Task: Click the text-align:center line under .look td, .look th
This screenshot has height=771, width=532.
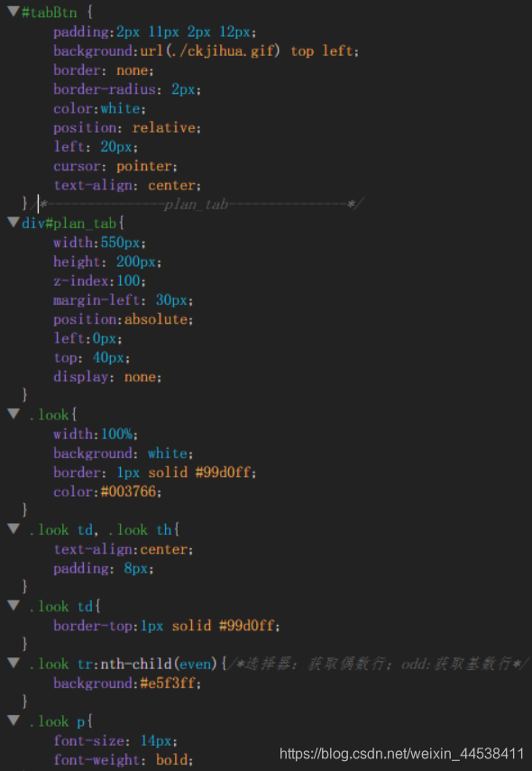Action: click(123, 549)
